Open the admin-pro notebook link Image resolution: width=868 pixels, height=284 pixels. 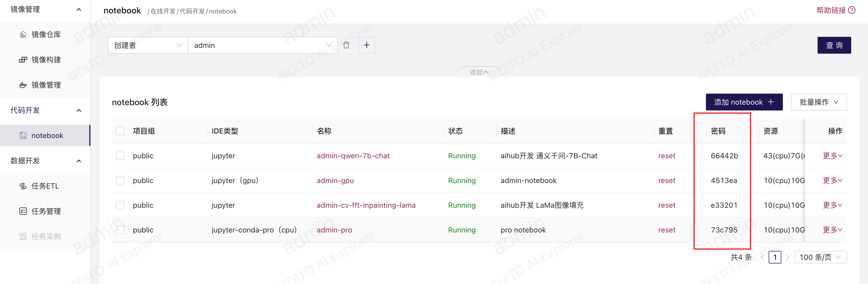334,230
